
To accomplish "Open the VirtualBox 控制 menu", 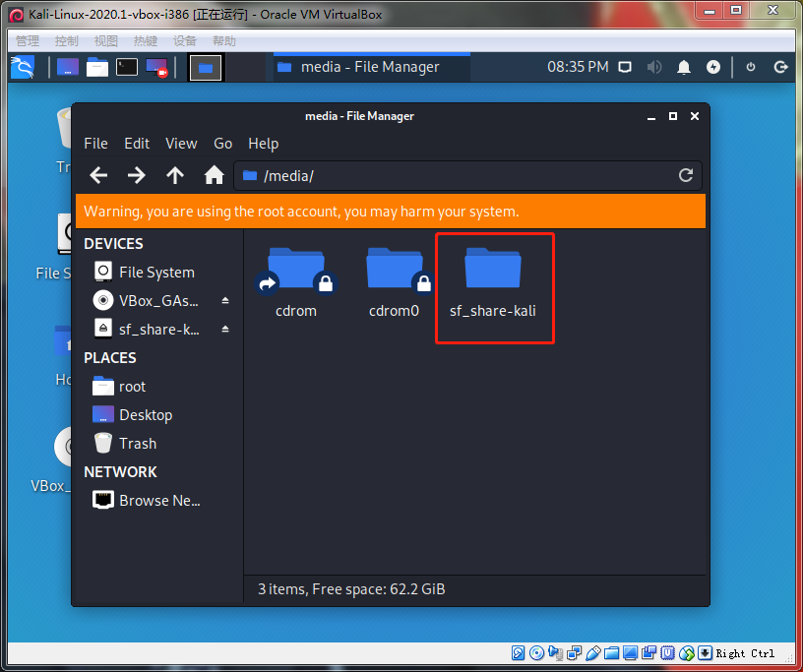I will [x=67, y=41].
